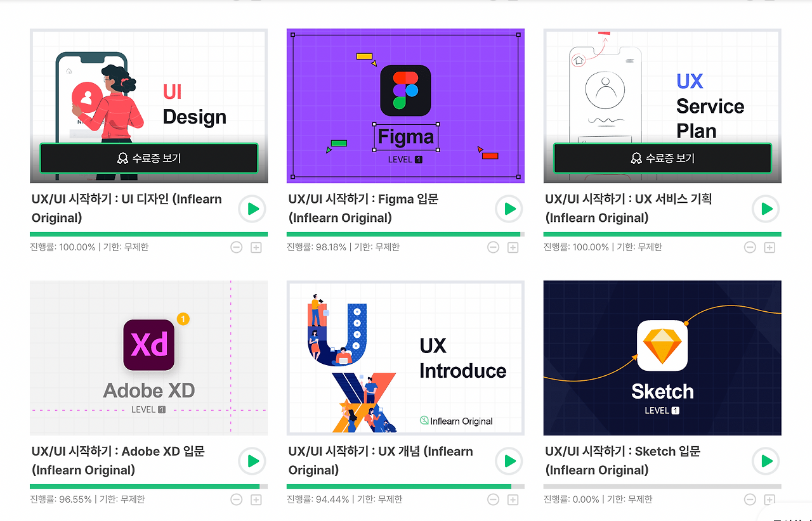Click the dark Sketch LEVEL 1 thumbnail
This screenshot has height=521, width=812.
(662, 358)
